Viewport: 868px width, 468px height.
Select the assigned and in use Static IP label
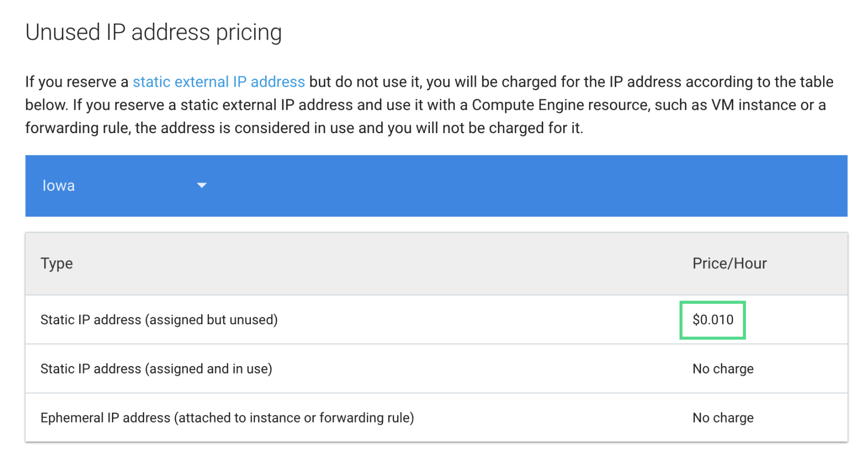pos(156,369)
